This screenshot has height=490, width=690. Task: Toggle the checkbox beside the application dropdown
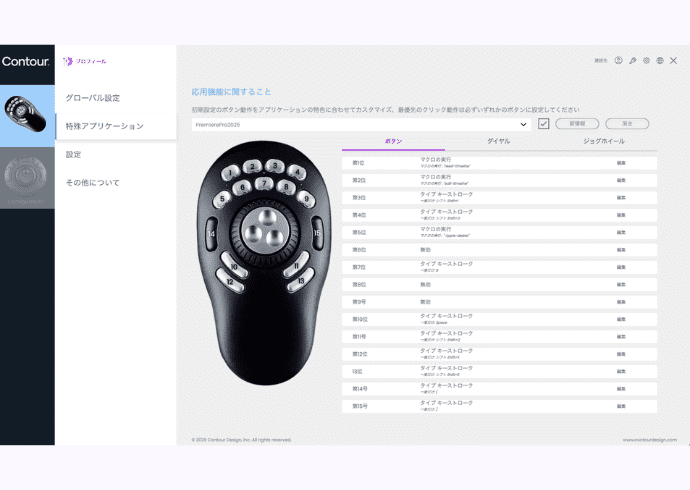pos(544,124)
